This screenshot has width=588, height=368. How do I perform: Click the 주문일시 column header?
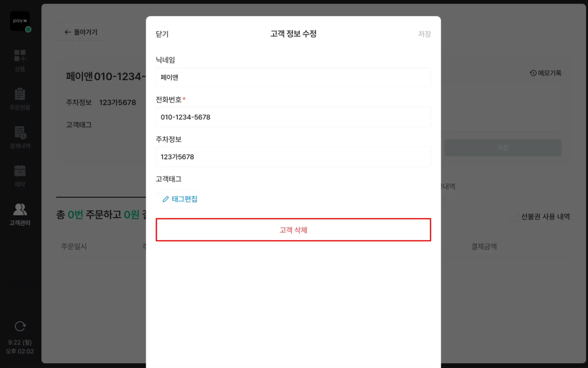pyautogui.click(x=74, y=246)
